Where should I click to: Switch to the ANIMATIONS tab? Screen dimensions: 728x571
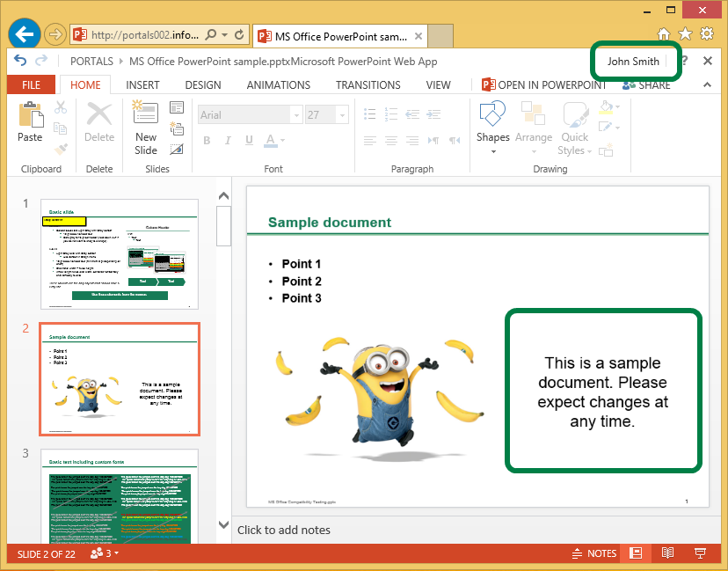pyautogui.click(x=279, y=85)
